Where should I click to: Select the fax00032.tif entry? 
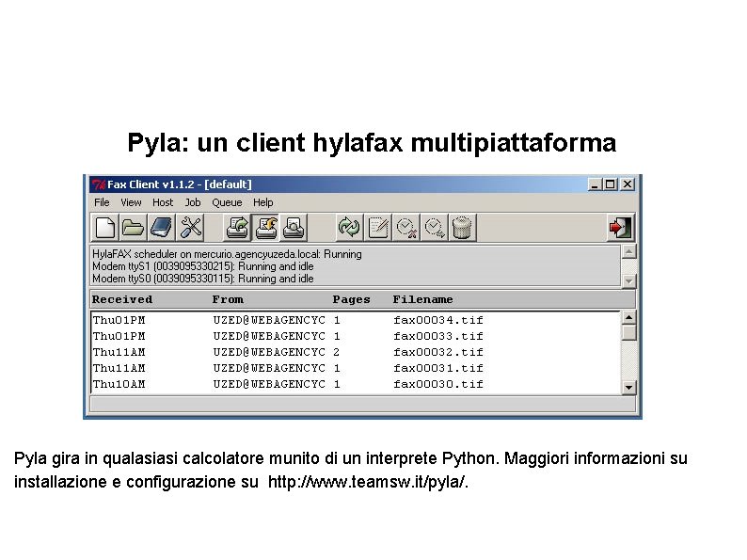click(356, 352)
